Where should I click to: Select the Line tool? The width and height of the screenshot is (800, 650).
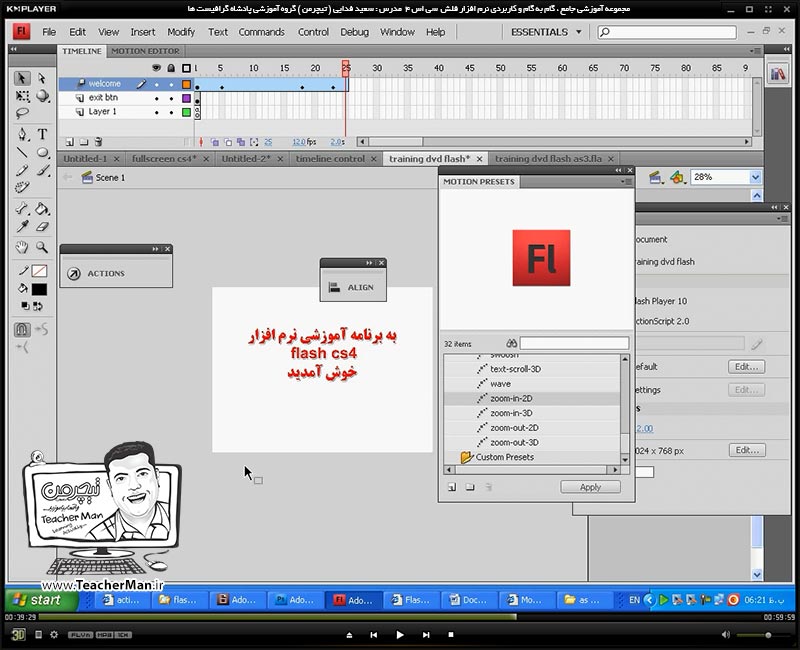(22, 152)
